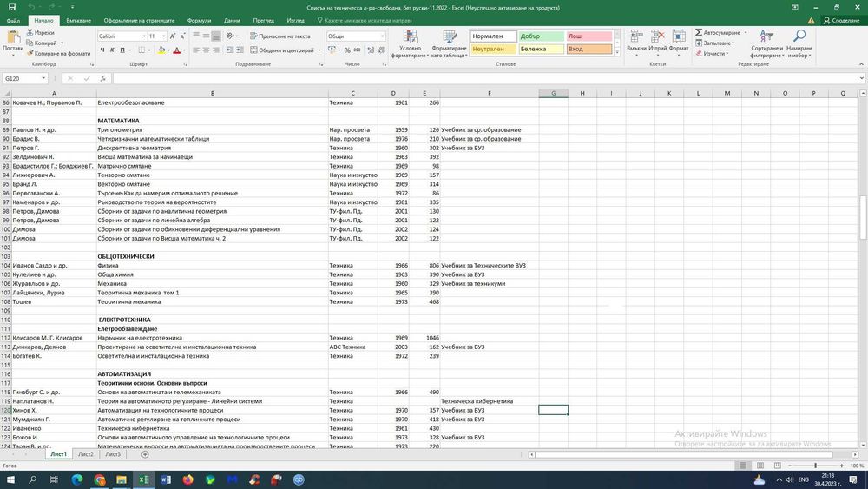Click the increase indent icon
868x489 pixels.
pyautogui.click(x=240, y=50)
